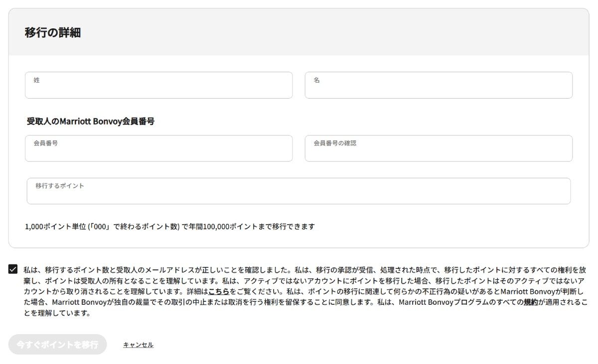The height and width of the screenshot is (364, 598).
Task: Focus the 会員番号の確認 confirmation field
Action: [x=439, y=148]
